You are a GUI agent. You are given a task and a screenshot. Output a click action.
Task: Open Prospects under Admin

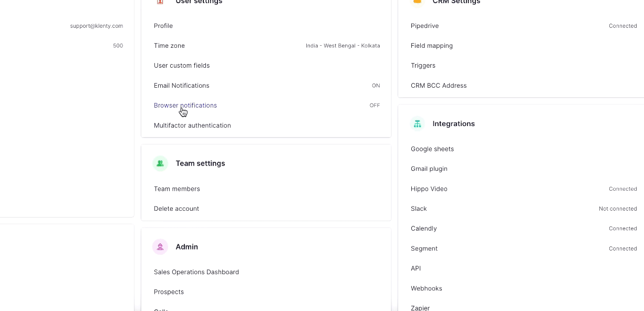(169, 292)
